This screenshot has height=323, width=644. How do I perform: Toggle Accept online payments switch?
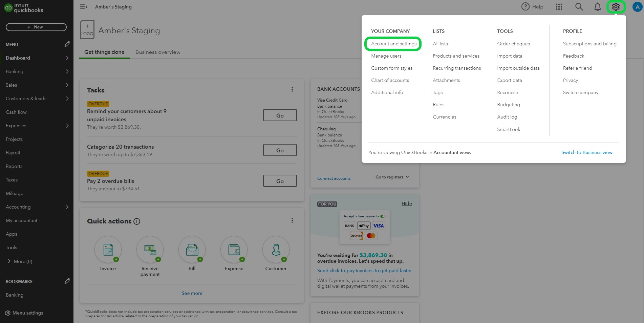383,216
